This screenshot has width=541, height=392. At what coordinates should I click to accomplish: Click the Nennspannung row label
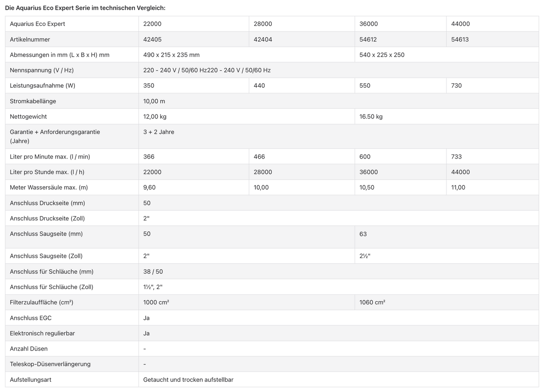pos(41,70)
